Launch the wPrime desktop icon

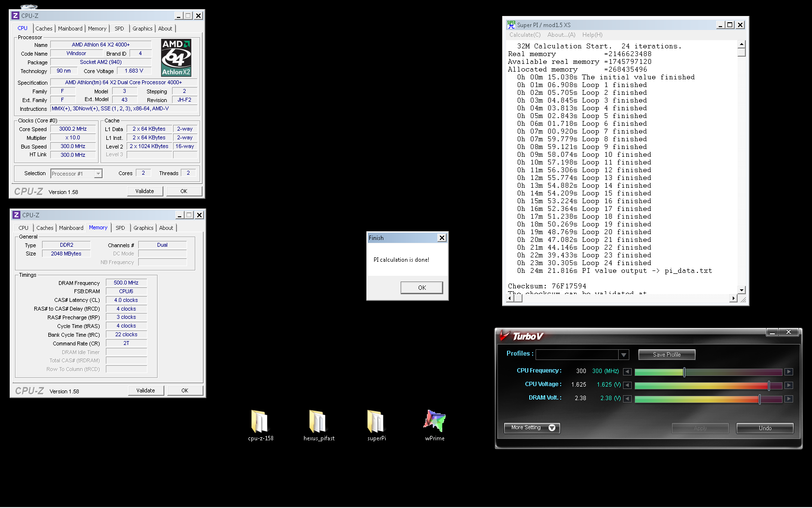[435, 421]
